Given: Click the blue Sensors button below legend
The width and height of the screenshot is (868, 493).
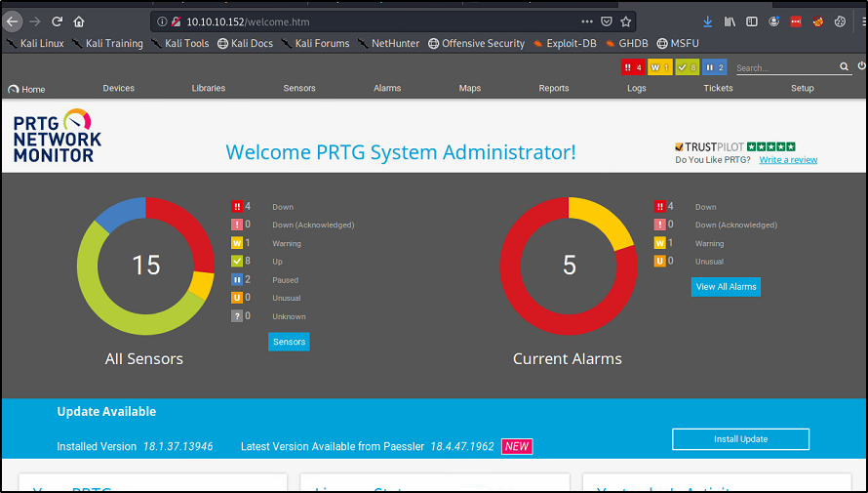Looking at the screenshot, I should click(x=289, y=342).
